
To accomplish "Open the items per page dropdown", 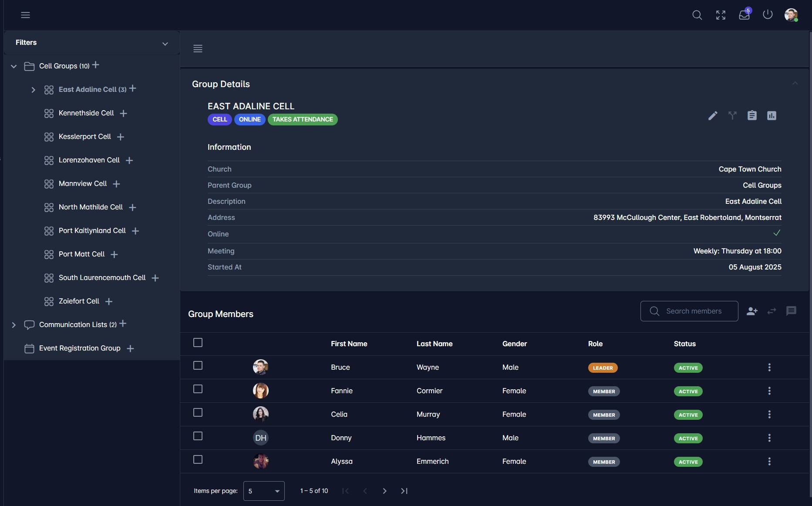I will coord(264,491).
